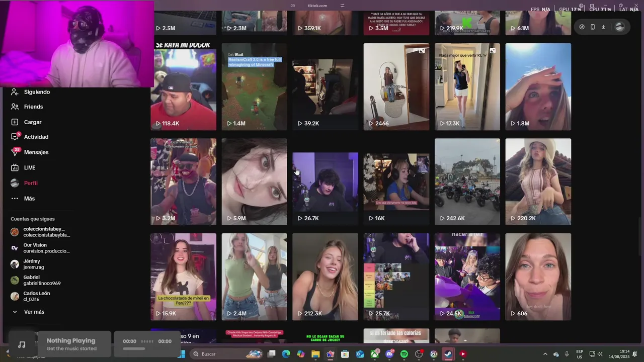Open Gabriel gabrieltinoco969 followed account
Screen dimensions: 644x362
point(36,280)
